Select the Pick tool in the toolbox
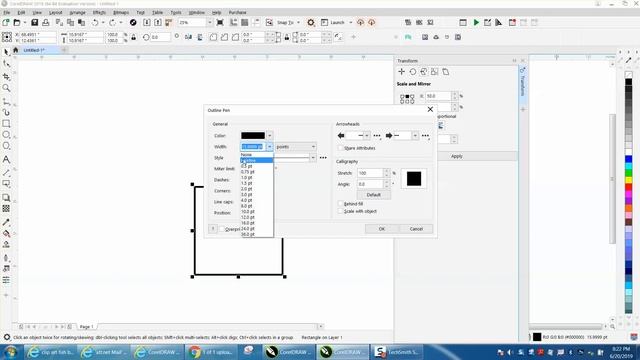 tap(6, 52)
